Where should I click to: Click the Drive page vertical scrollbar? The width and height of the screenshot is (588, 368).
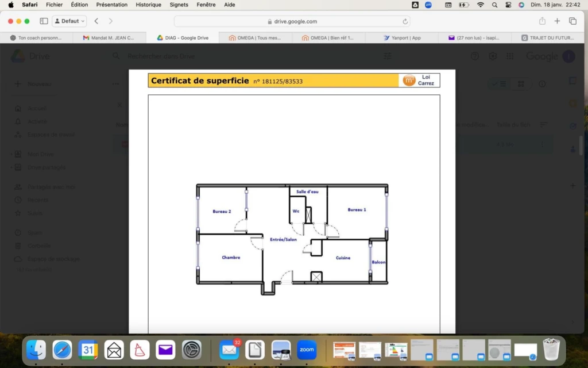581,145
